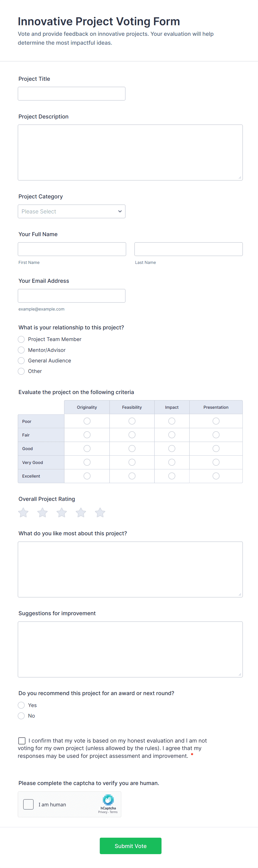Mark Impact as Good in matrix
258x868 pixels.
coord(172,448)
